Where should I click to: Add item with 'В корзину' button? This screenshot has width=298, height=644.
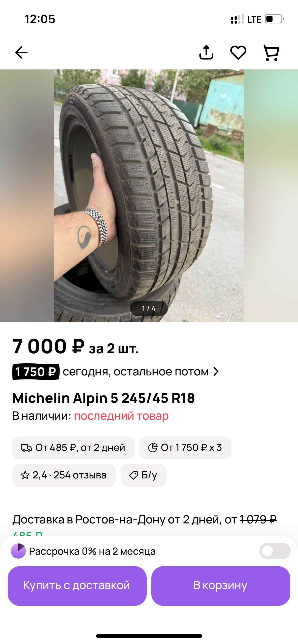click(221, 586)
